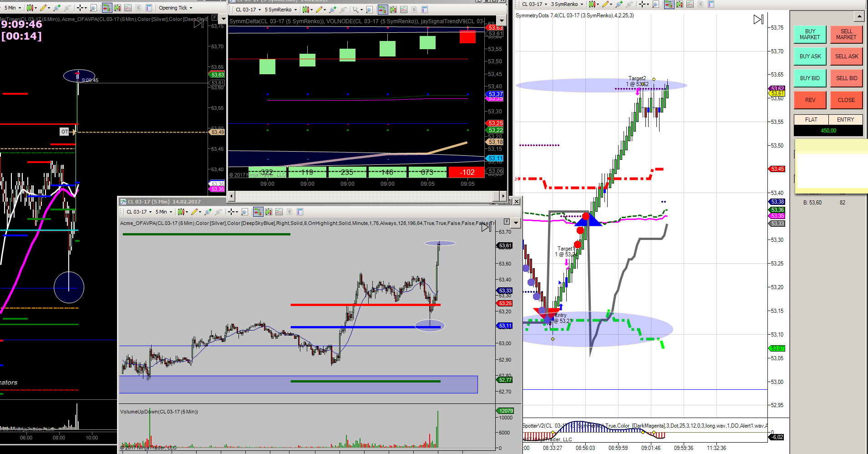Screen dimensions: 868x454
Task: Toggle the F button in the lower 5 Min chart
Action: pos(507,221)
